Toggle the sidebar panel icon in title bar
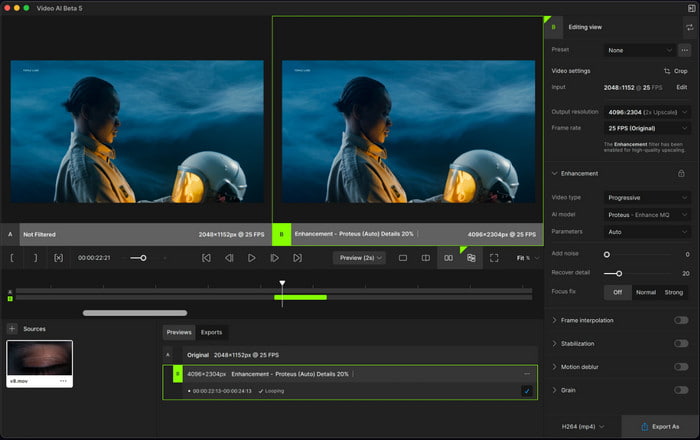The width and height of the screenshot is (700, 440). (692, 8)
